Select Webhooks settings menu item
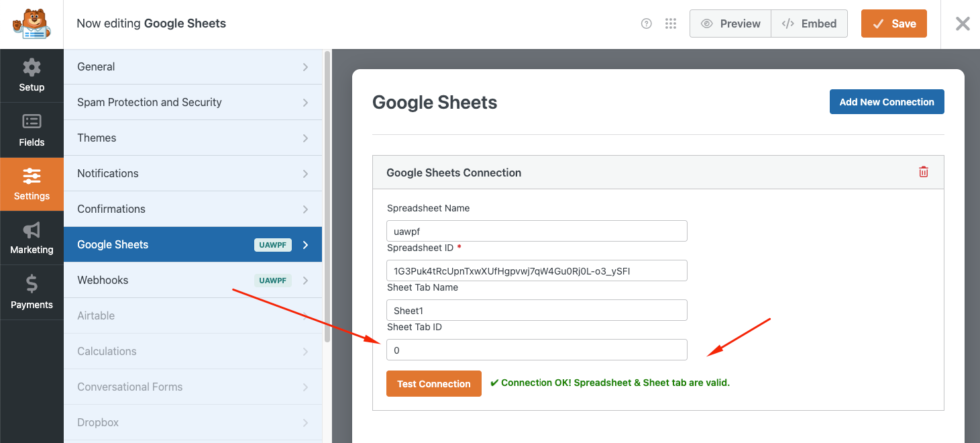The image size is (980, 443). point(193,280)
